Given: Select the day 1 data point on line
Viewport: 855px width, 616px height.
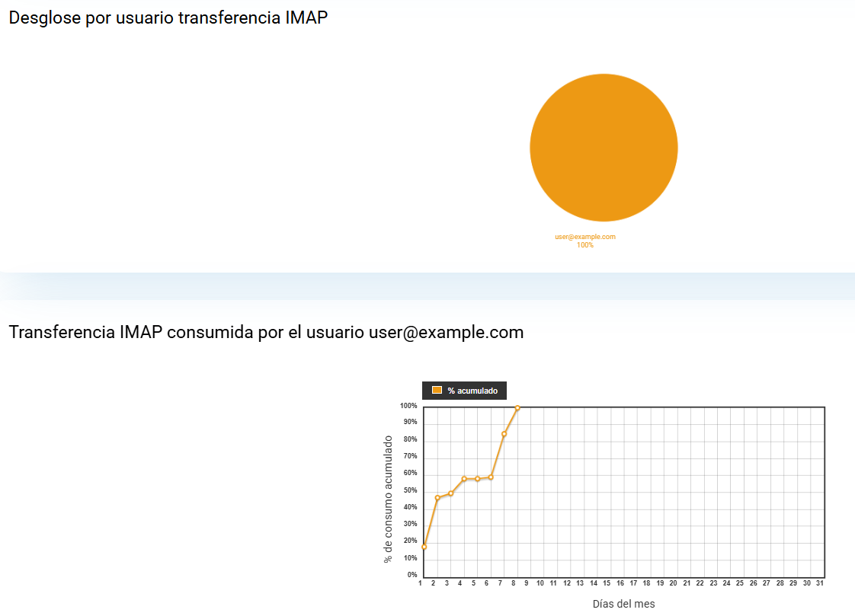Looking at the screenshot, I should 424,547.
